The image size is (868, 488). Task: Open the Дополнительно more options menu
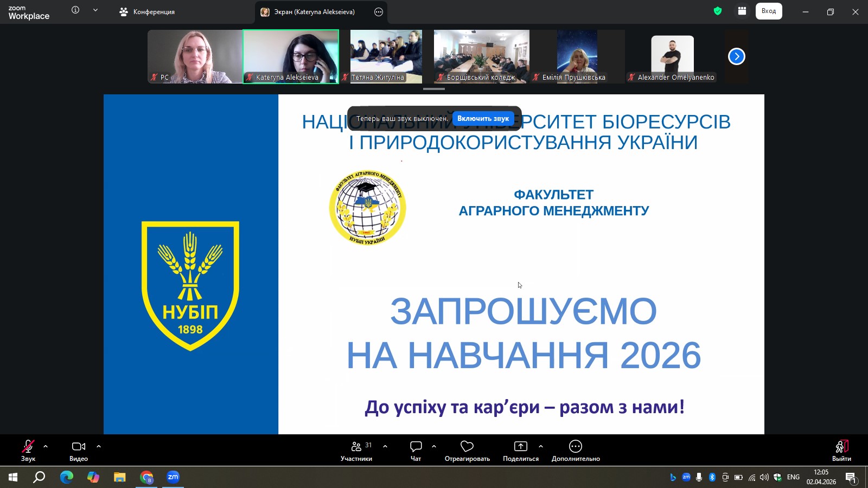pos(575,450)
